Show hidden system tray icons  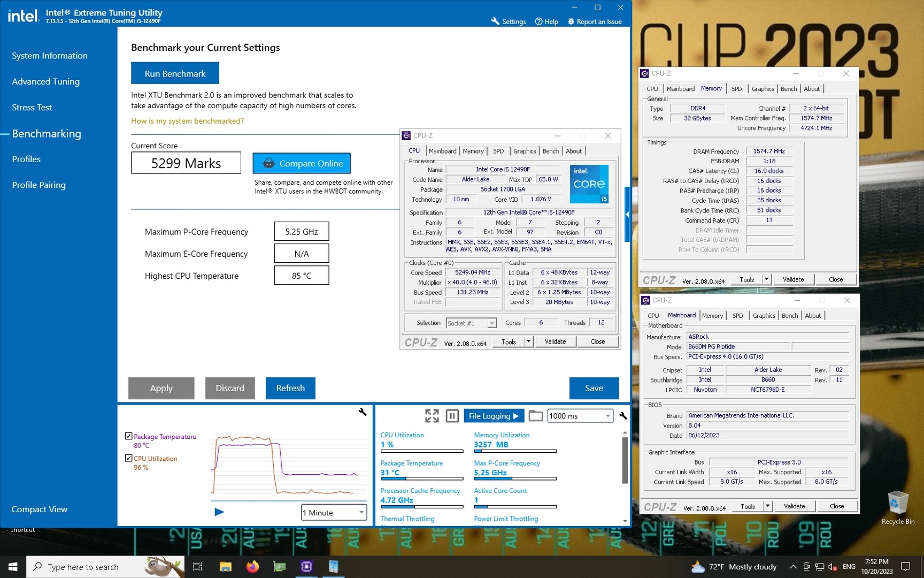coord(793,567)
